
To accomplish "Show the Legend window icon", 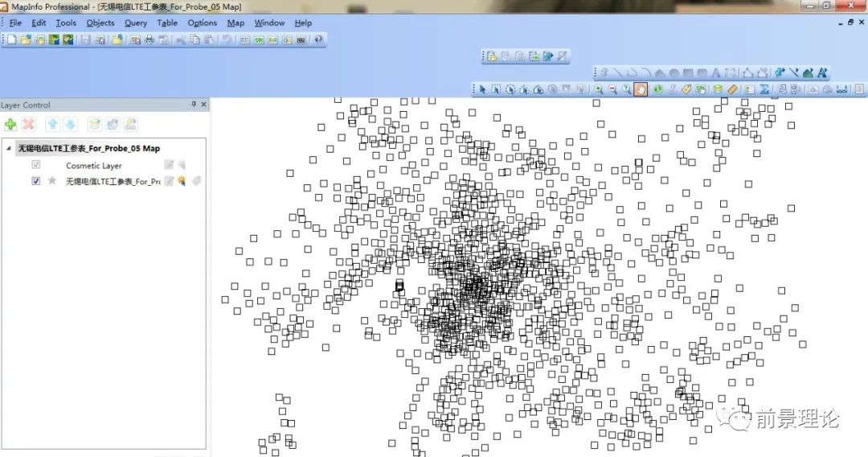I will point(750,89).
